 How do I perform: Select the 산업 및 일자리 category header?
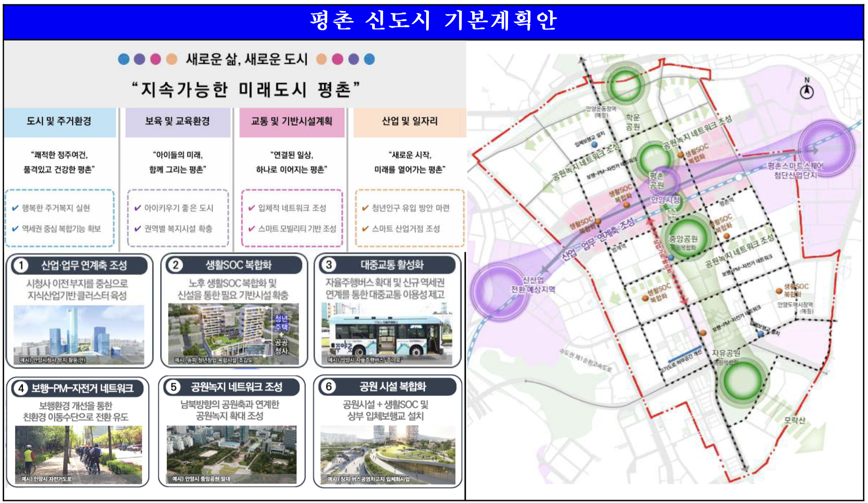coord(409,122)
